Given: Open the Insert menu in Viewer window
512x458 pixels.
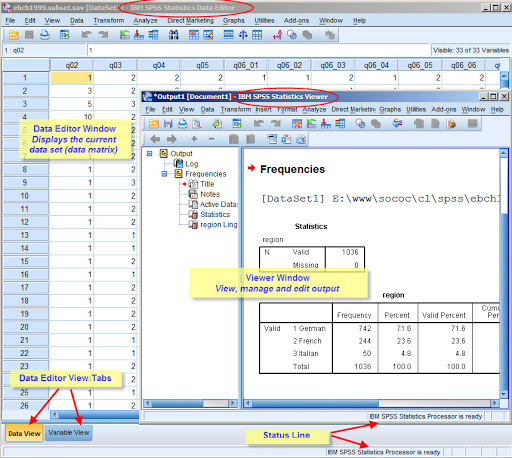Looking at the screenshot, I should pos(263,109).
